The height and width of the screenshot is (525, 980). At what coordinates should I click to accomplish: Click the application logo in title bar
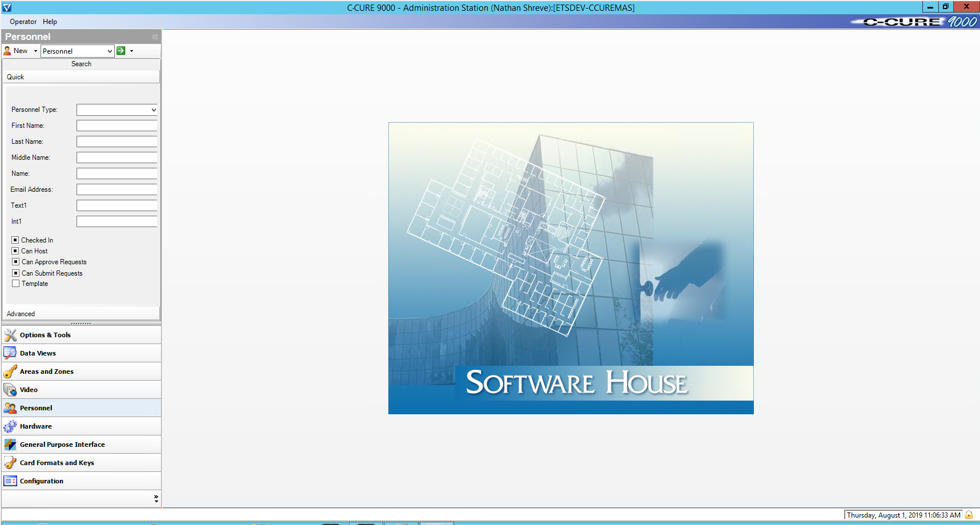tap(7, 7)
